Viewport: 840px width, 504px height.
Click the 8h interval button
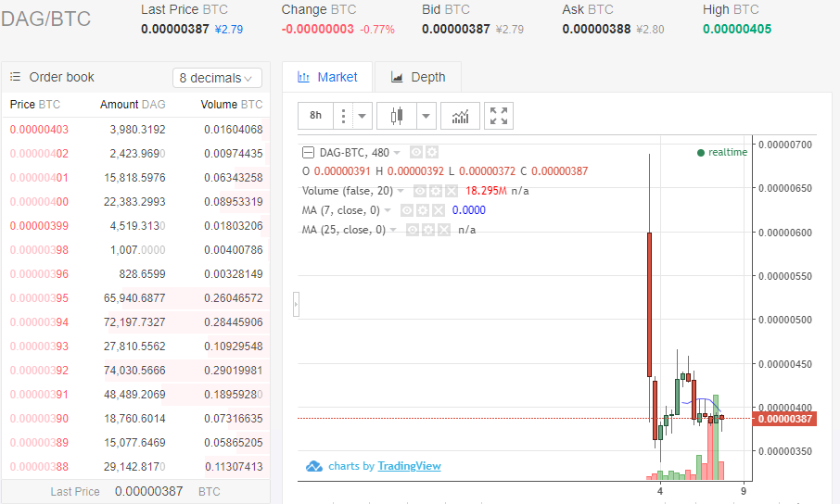click(316, 116)
